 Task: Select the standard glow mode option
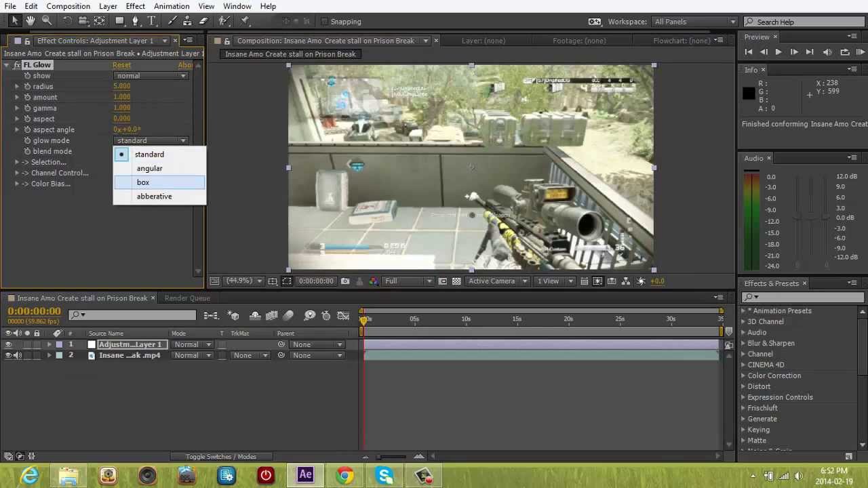click(159, 155)
